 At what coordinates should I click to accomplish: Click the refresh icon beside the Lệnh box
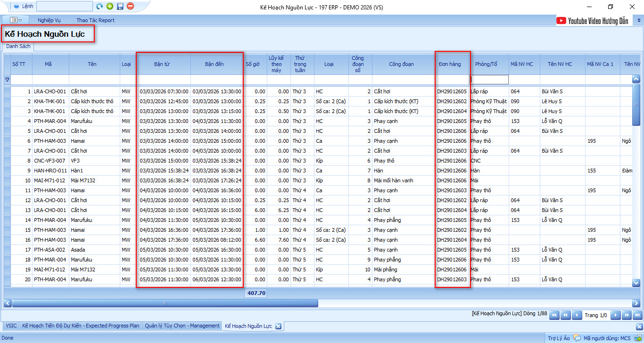click(x=99, y=6)
